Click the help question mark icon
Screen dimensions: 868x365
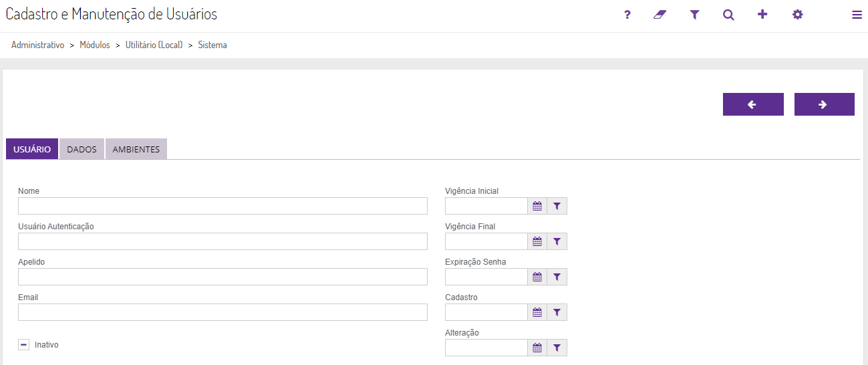(x=627, y=15)
